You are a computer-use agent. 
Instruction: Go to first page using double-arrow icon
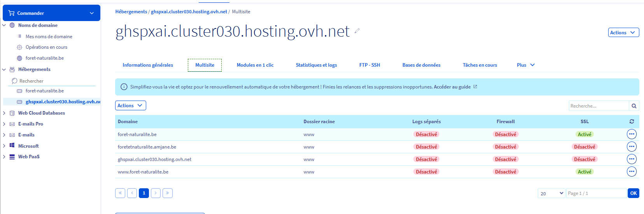click(x=120, y=193)
